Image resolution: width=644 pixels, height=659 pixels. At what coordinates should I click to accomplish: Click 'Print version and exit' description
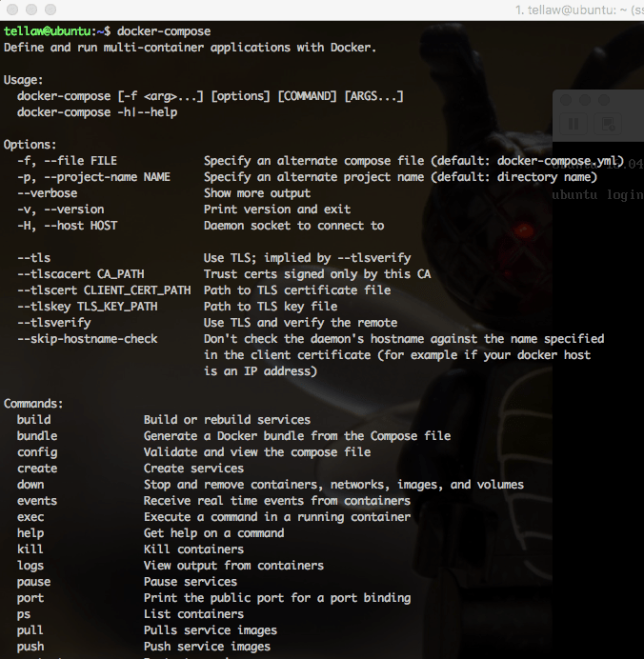pos(277,210)
